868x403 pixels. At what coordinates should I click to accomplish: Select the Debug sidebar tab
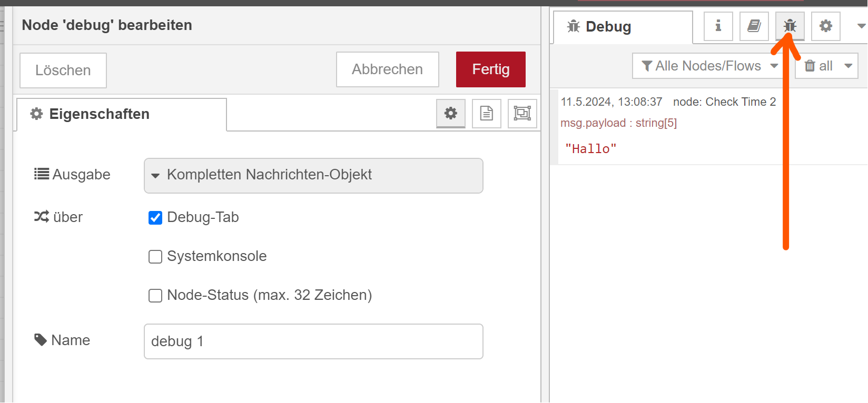(x=623, y=27)
